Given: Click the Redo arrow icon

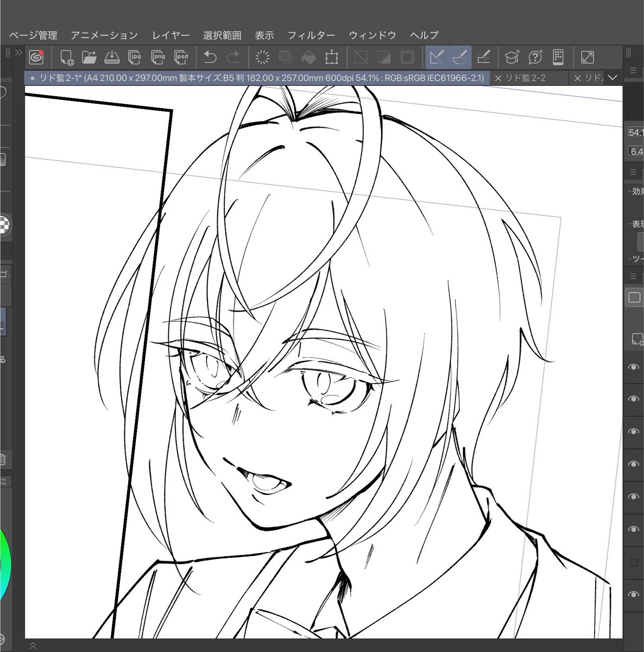Looking at the screenshot, I should point(233,57).
